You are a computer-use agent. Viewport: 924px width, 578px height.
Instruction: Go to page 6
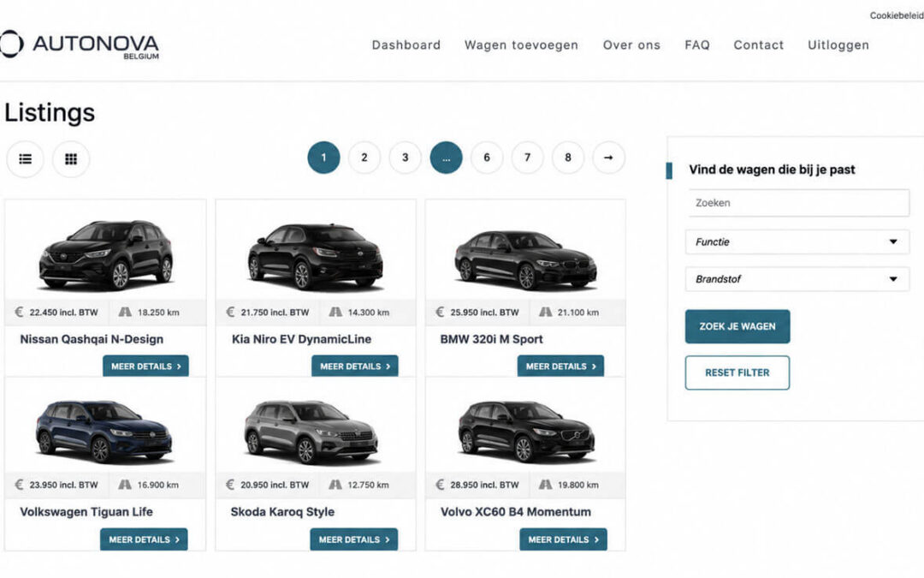(487, 158)
